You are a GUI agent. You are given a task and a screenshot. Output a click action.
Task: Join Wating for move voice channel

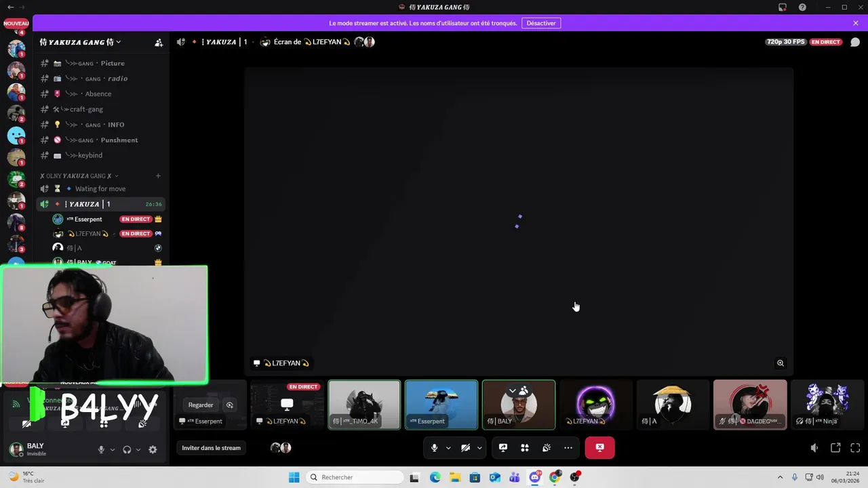tap(100, 189)
